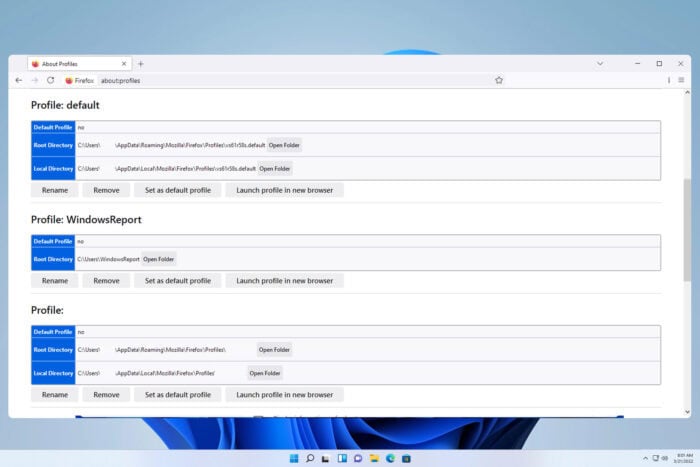Expand the list all tabs chevron

[x=600, y=64]
